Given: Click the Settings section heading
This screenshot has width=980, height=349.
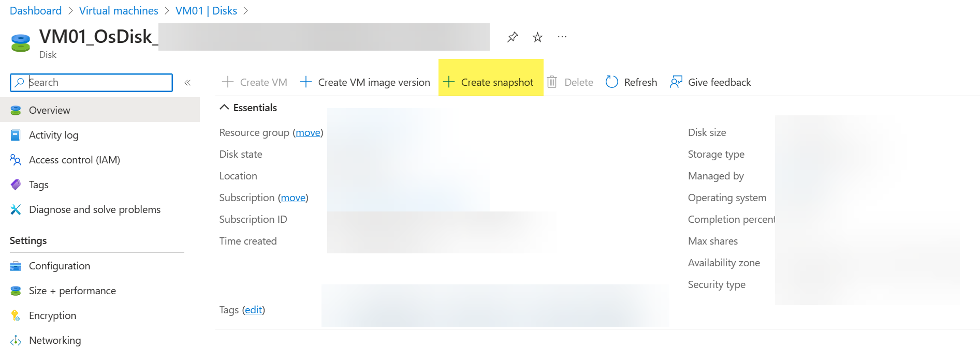Looking at the screenshot, I should coord(28,241).
